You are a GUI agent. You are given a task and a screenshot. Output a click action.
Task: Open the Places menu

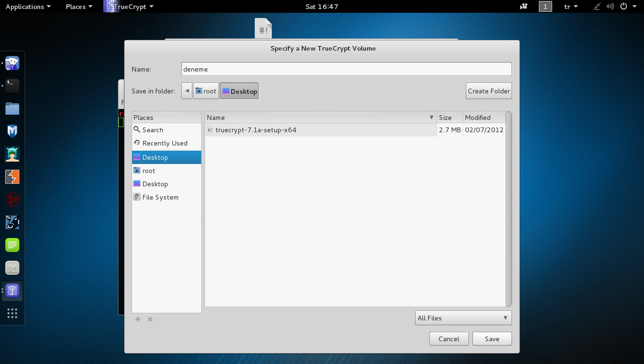click(79, 7)
